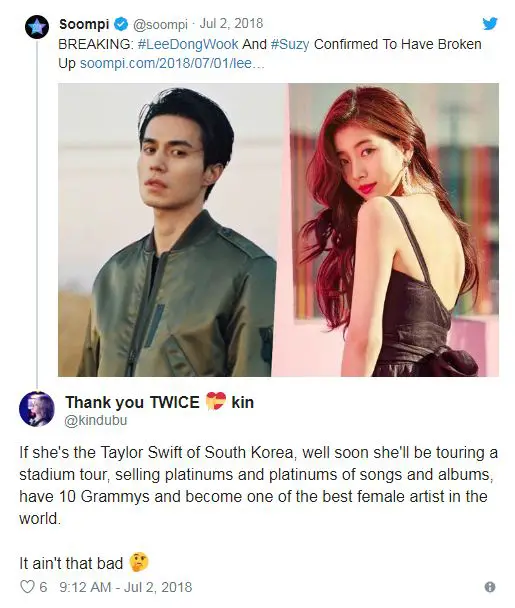Image resolution: width=515 pixels, height=608 pixels.
Task: Like the reply with the heart icon
Action: 27,587
